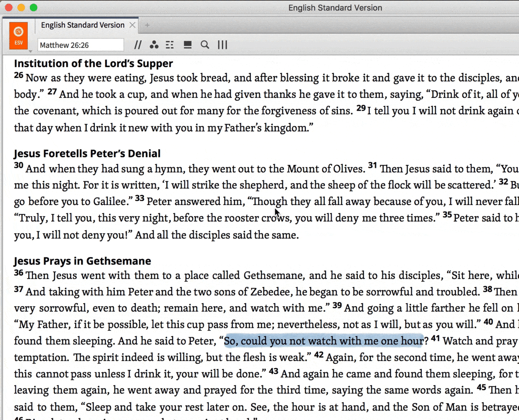The image size is (519, 420).
Task: Click verse number 38
Action: (488, 289)
